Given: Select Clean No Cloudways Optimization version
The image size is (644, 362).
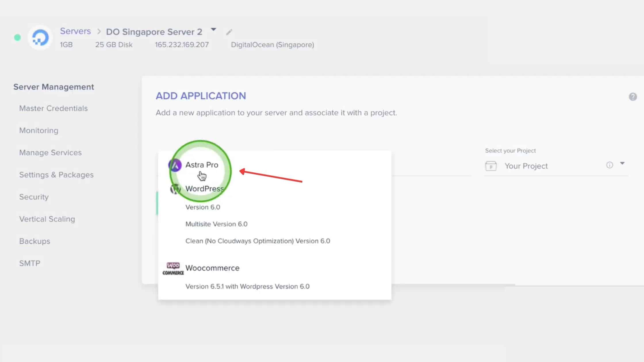Looking at the screenshot, I should pos(258,241).
